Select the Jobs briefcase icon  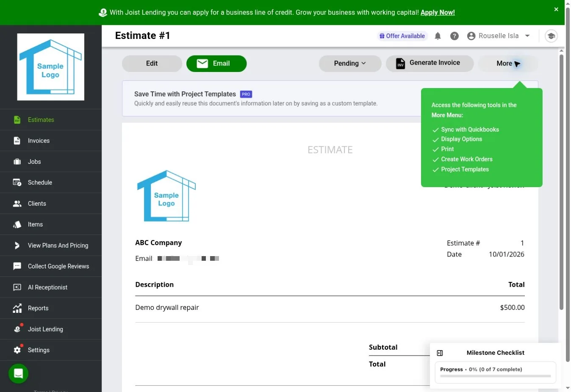(17, 162)
